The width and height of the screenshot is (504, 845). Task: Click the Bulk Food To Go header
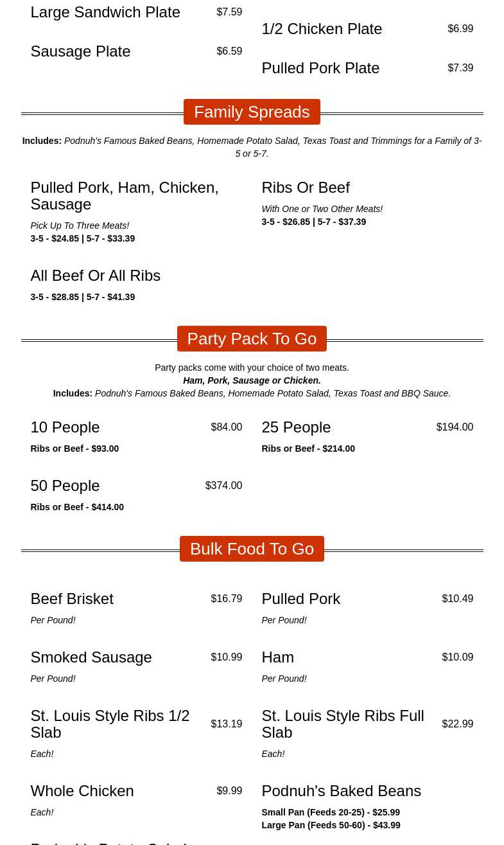252,549
